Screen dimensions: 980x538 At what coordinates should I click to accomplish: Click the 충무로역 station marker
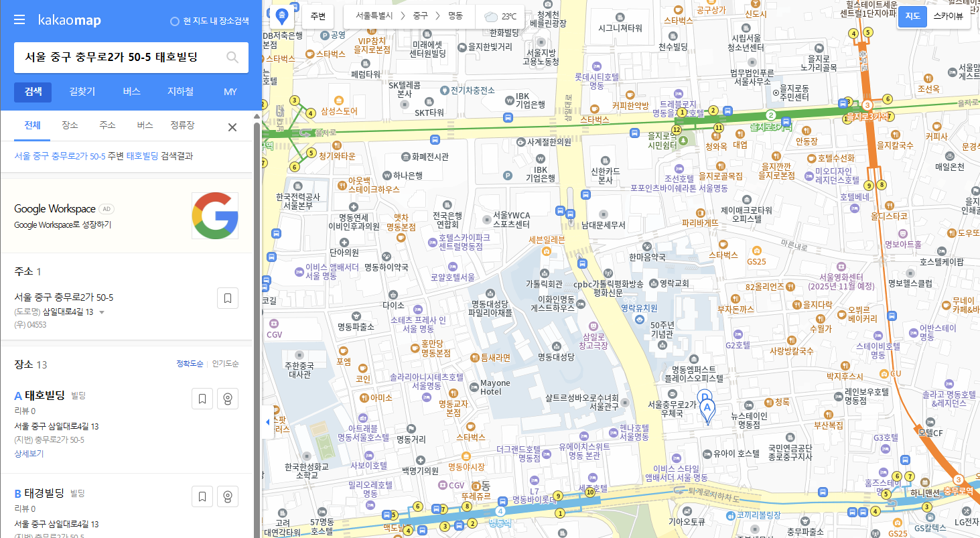tap(958, 480)
